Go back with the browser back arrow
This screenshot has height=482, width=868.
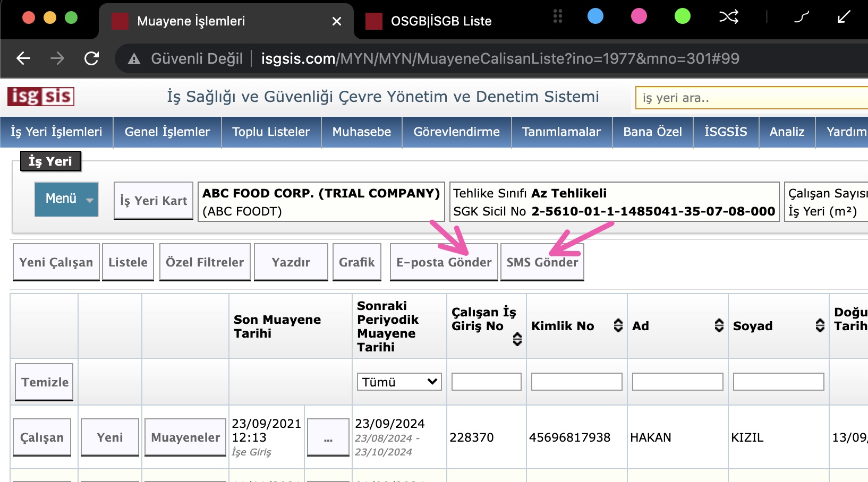(x=23, y=58)
